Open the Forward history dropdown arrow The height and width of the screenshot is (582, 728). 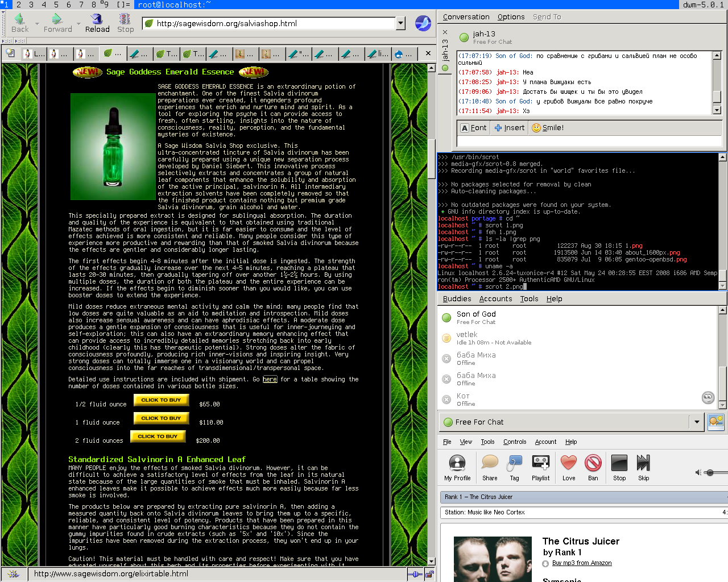tap(77, 24)
